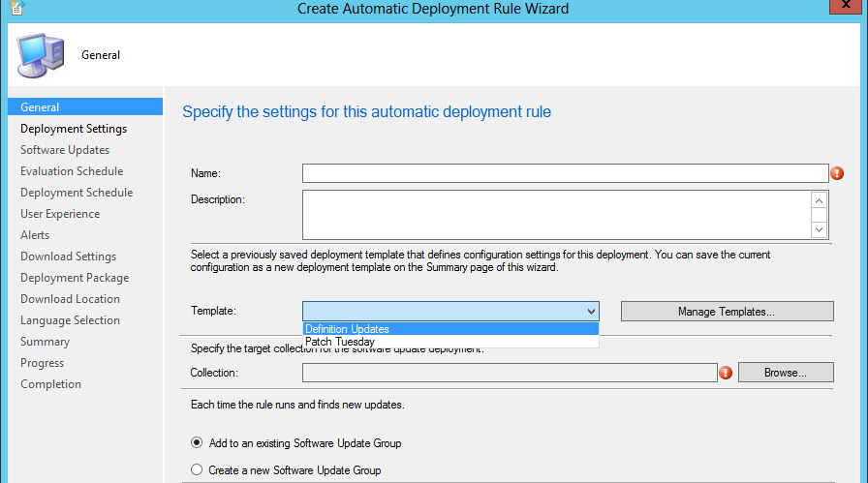Select 'Add to an existing Software Update Group'
Image resolution: width=868 pixels, height=483 pixels.
click(198, 443)
